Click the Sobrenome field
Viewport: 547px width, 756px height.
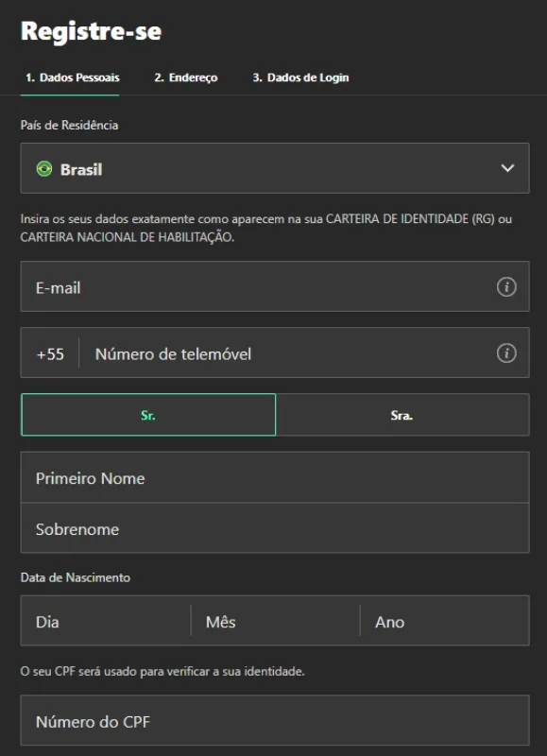click(x=236, y=528)
